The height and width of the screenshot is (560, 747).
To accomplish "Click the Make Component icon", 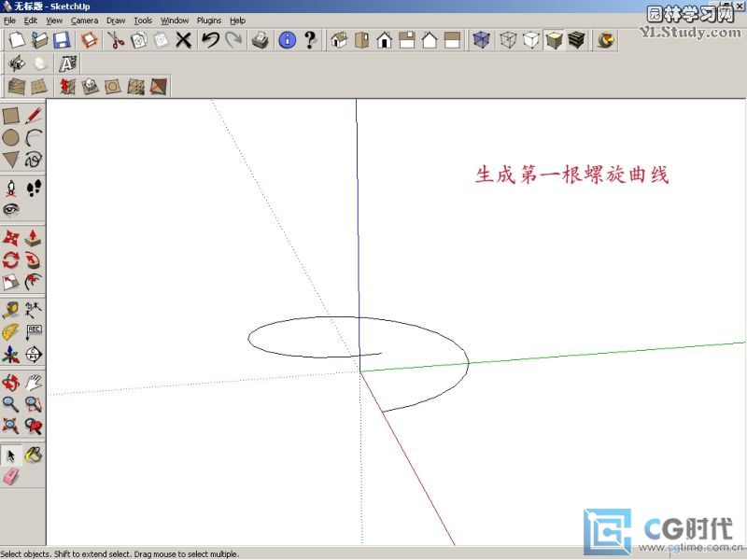I will click(x=89, y=40).
